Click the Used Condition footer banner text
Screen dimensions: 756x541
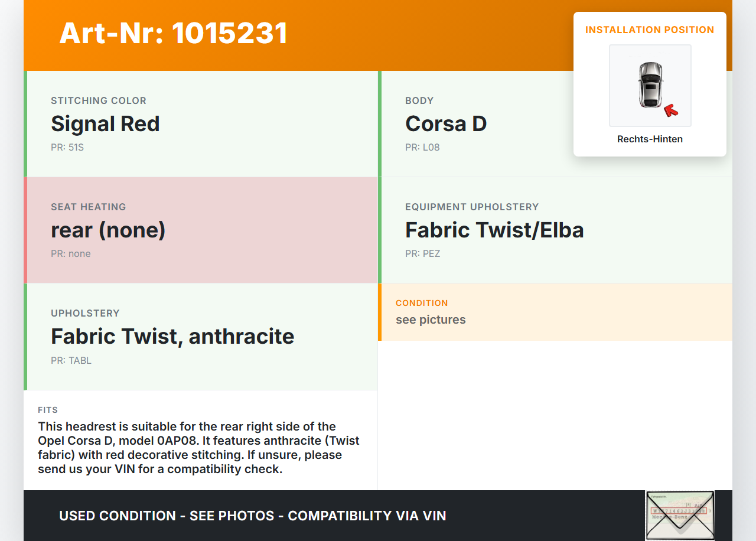(x=252, y=516)
